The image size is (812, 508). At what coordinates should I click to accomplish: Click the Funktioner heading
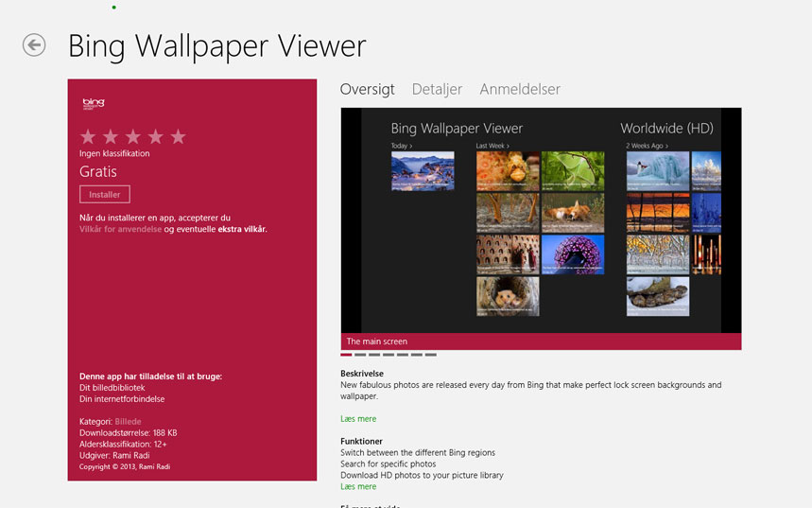pyautogui.click(x=361, y=442)
